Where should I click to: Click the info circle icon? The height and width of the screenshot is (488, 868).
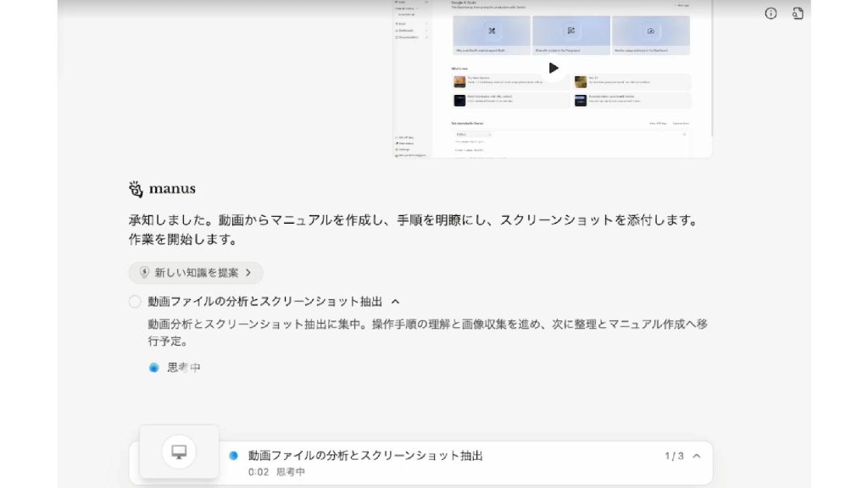pyautogui.click(x=771, y=14)
